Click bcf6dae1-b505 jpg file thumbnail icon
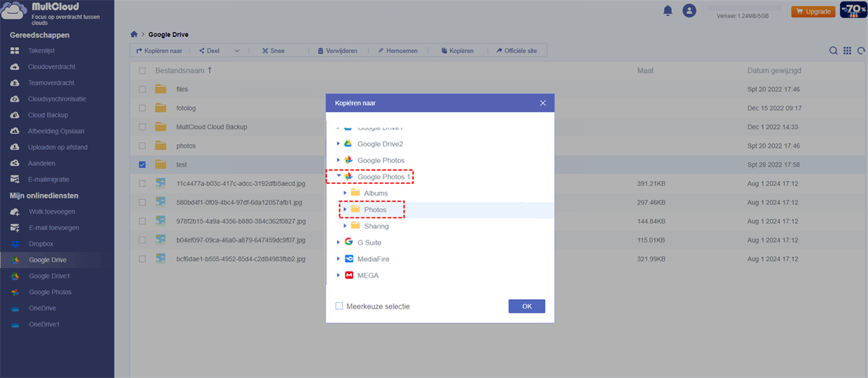 (161, 259)
